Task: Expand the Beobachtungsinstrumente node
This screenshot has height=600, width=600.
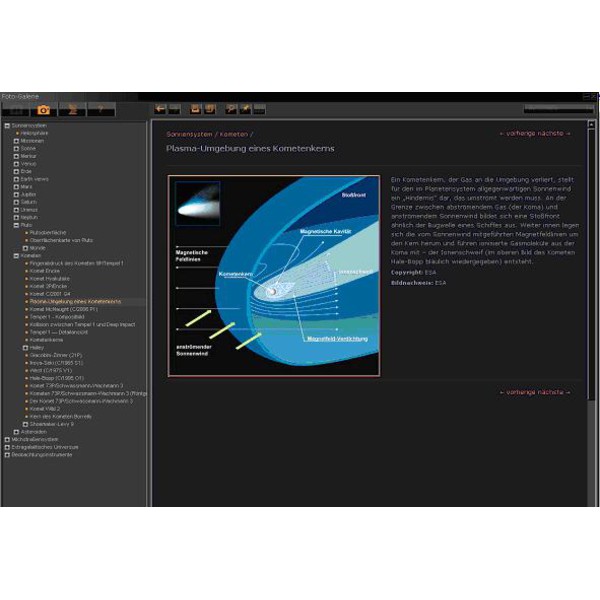Action: click(7, 455)
